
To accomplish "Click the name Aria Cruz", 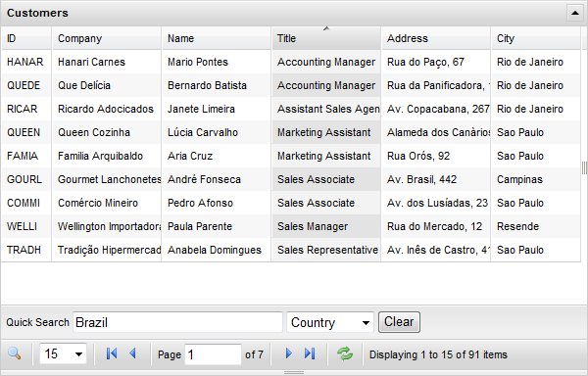I will coord(190,156).
